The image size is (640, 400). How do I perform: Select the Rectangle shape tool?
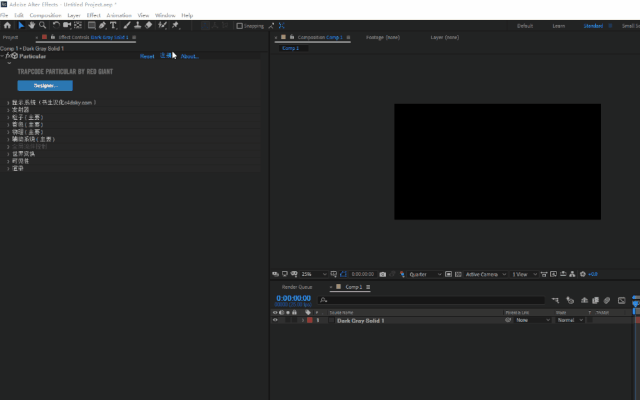(92, 25)
